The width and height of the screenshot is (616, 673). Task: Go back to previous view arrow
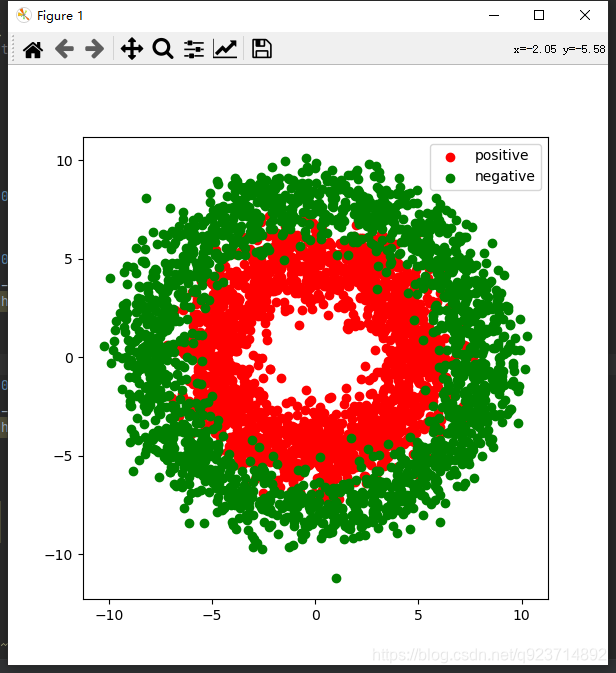[x=64, y=49]
